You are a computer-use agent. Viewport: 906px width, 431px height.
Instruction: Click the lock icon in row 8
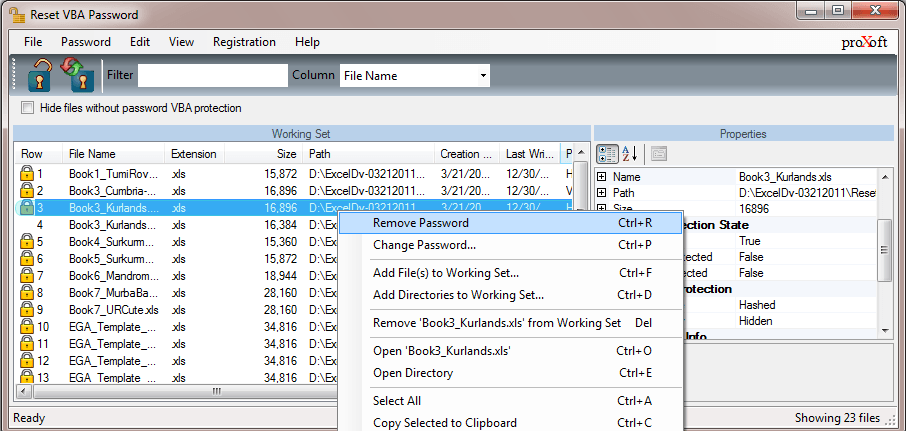pos(27,293)
